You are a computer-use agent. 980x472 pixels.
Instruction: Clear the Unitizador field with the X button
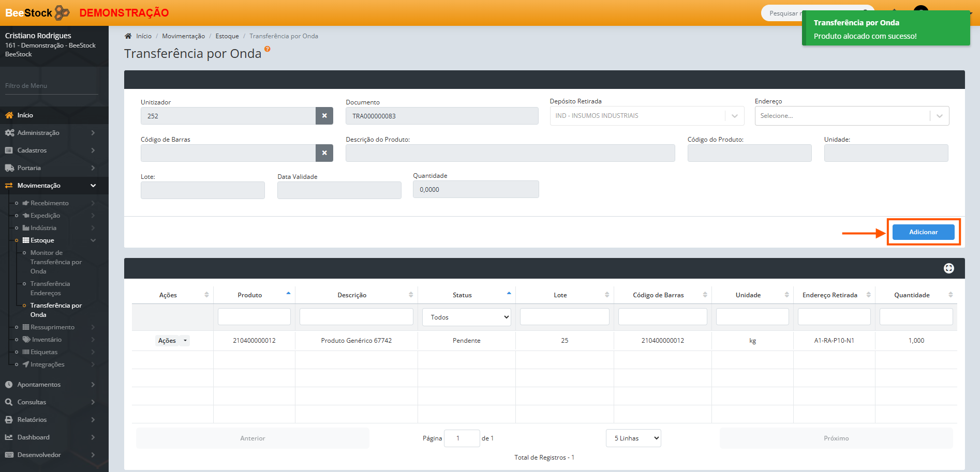click(x=324, y=116)
